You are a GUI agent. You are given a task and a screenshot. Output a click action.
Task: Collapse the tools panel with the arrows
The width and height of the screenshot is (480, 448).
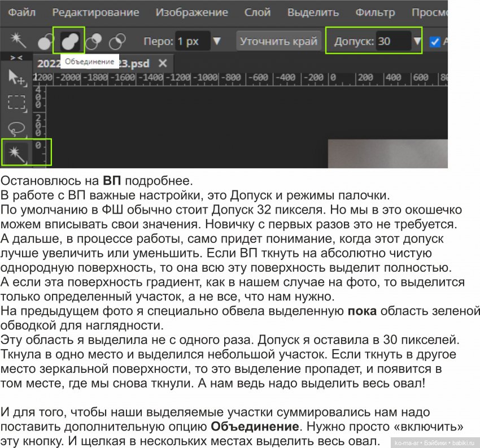[x=16, y=58]
